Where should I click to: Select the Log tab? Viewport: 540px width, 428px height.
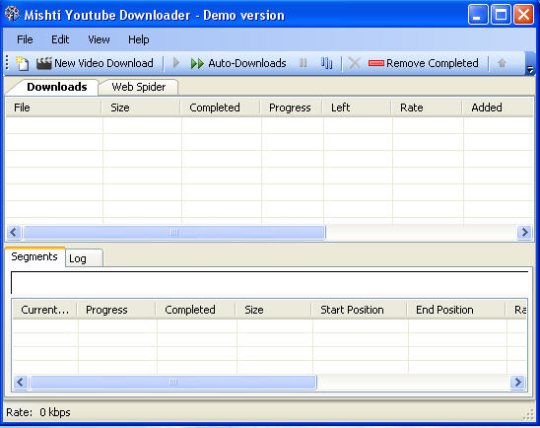point(84,258)
